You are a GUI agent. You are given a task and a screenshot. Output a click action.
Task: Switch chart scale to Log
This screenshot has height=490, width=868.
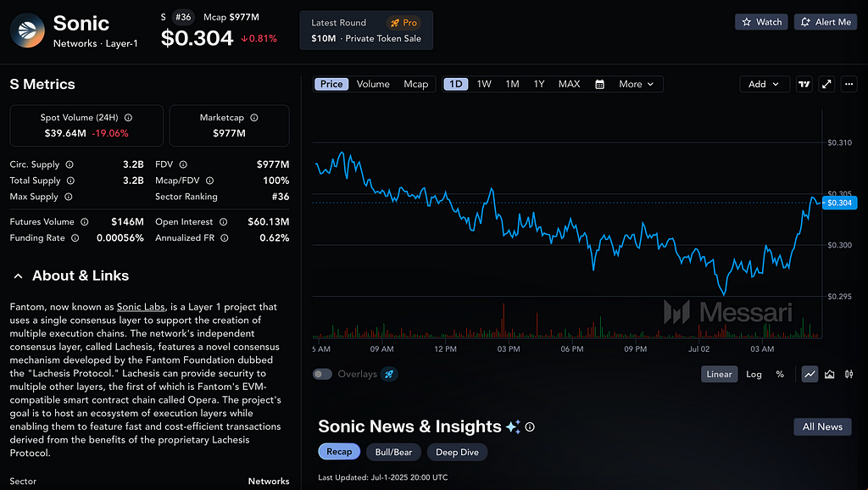tap(754, 375)
